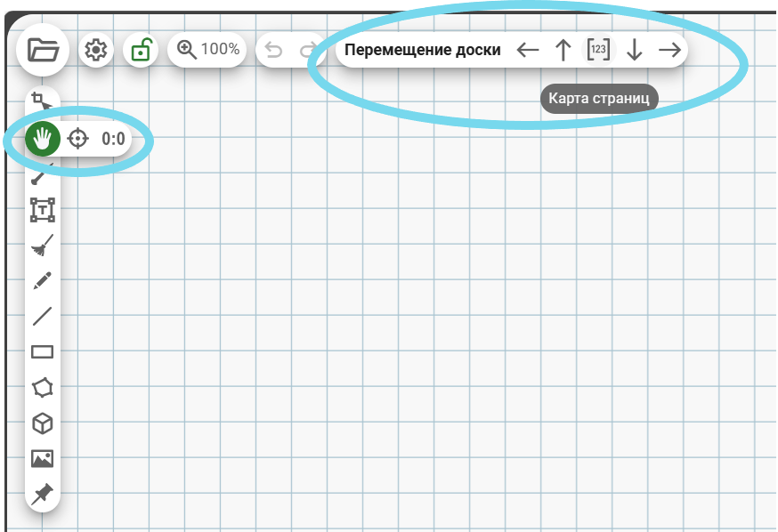Select the Line tool
Viewport: 778px width, 532px height.
click(x=43, y=316)
